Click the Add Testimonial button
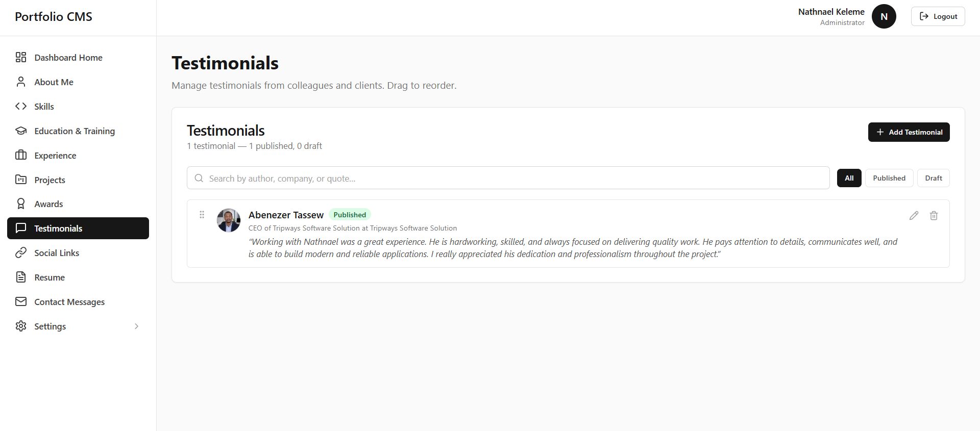980x431 pixels. 909,132
